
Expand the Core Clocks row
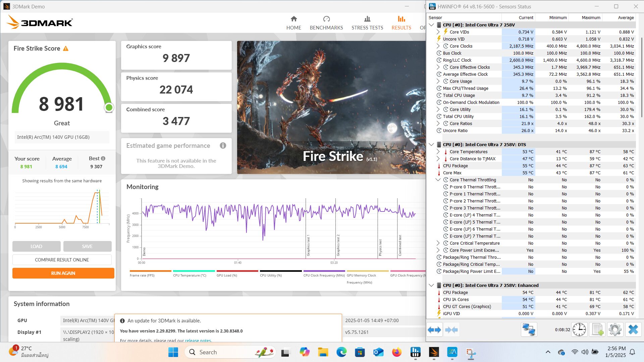tap(438, 46)
